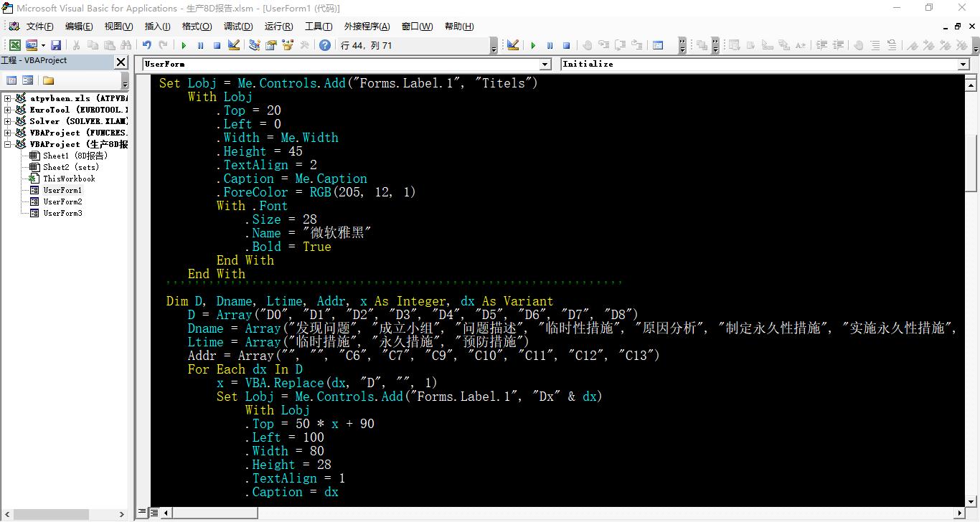The height and width of the screenshot is (522, 980).
Task: Open the 视图(V) menu
Action: pyautogui.click(x=118, y=27)
